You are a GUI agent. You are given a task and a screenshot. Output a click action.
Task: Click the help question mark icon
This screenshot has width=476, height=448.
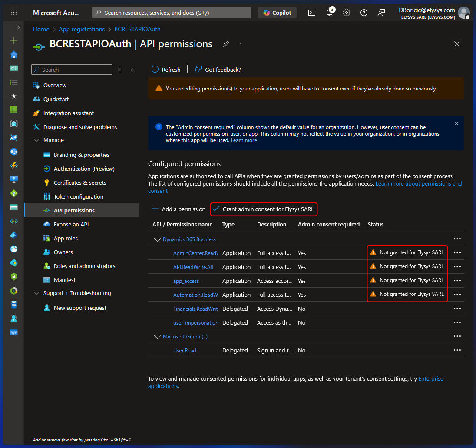click(x=364, y=13)
